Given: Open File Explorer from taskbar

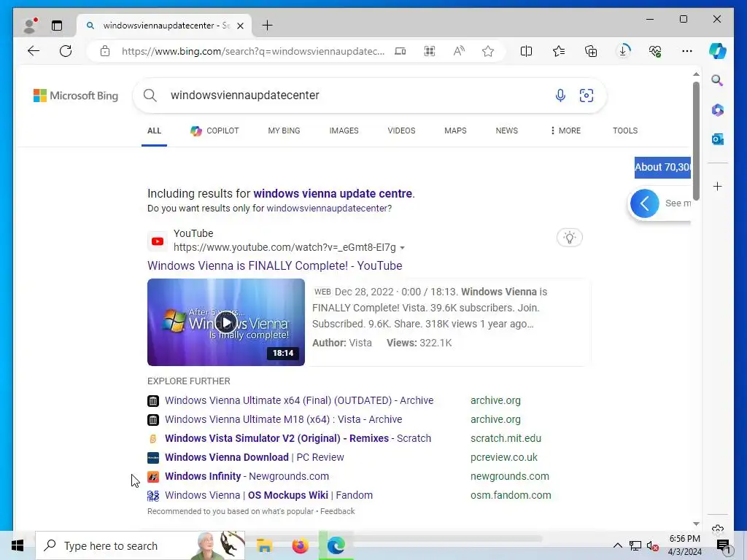Looking at the screenshot, I should click(x=264, y=545).
